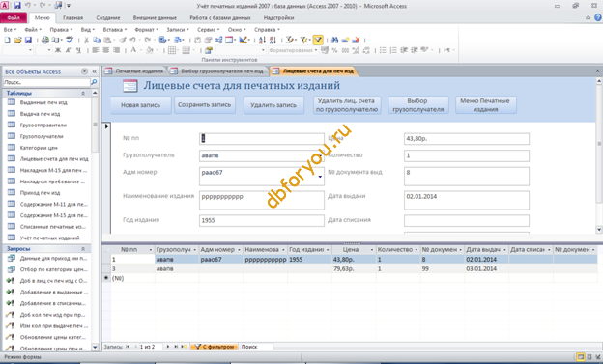The height and width of the screenshot is (364, 603).
Task: Click the Выбор грузополучателя button
Action: tap(418, 105)
